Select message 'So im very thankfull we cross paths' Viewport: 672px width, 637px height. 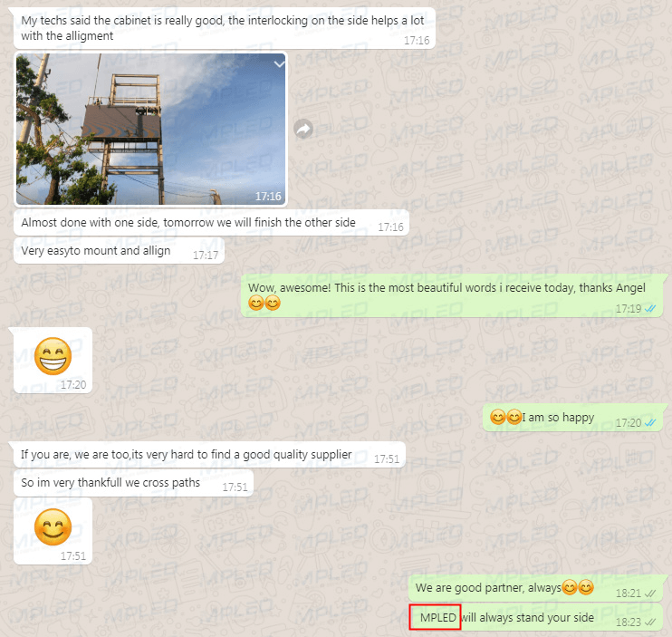tap(133, 483)
